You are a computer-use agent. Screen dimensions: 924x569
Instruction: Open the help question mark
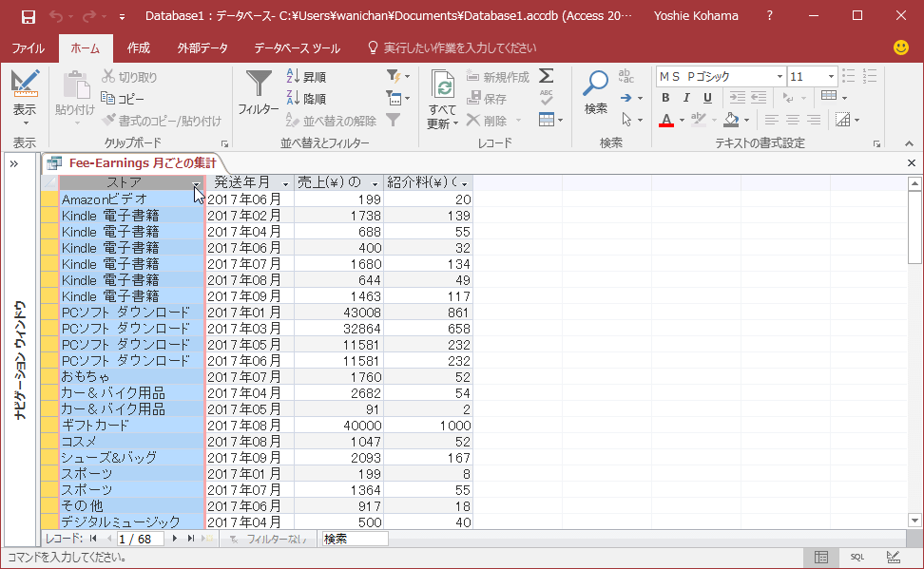coord(770,16)
